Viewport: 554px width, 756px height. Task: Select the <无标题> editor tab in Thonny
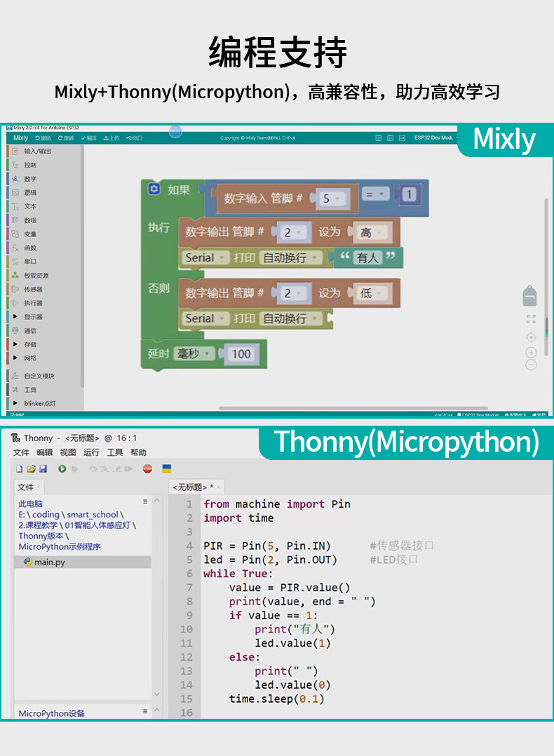click(x=197, y=487)
